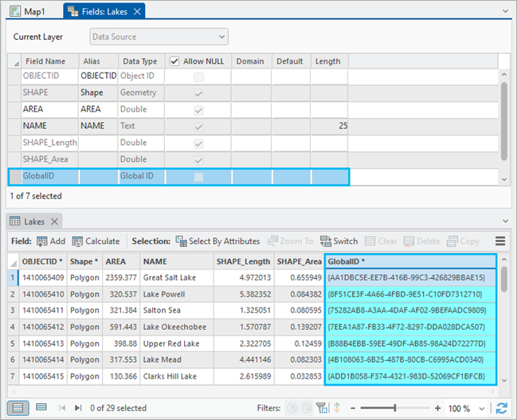Show all records view
The image size is (517, 420).
pyautogui.click(x=17, y=408)
